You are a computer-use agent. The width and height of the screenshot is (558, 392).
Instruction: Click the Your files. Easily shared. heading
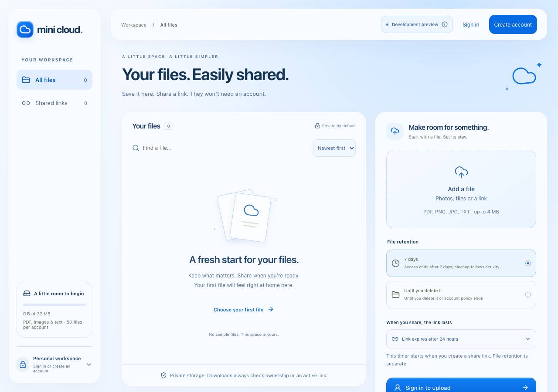(205, 74)
